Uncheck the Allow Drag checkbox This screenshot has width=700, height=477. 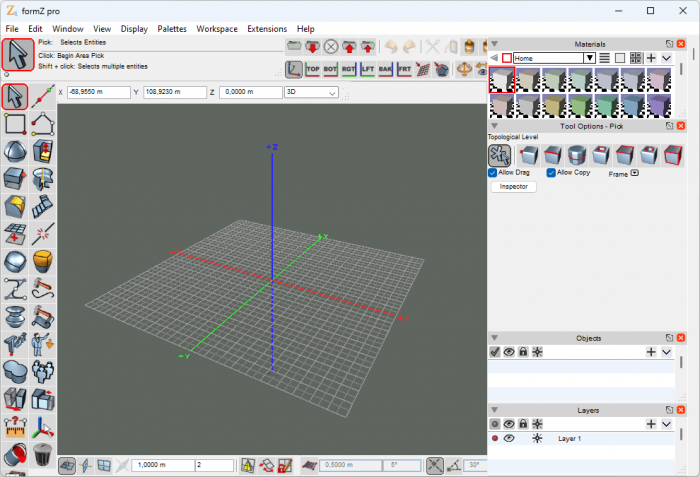point(493,173)
